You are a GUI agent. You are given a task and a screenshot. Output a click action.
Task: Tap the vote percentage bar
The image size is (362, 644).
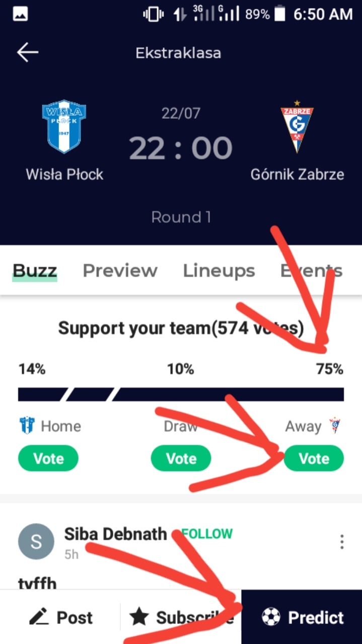[x=181, y=394]
